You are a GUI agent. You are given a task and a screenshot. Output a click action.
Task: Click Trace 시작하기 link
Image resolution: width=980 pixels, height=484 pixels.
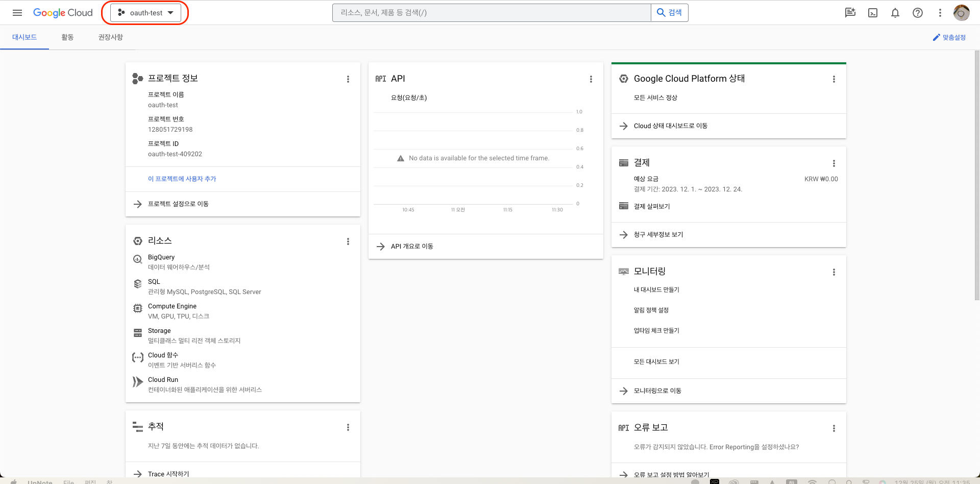[168, 474]
